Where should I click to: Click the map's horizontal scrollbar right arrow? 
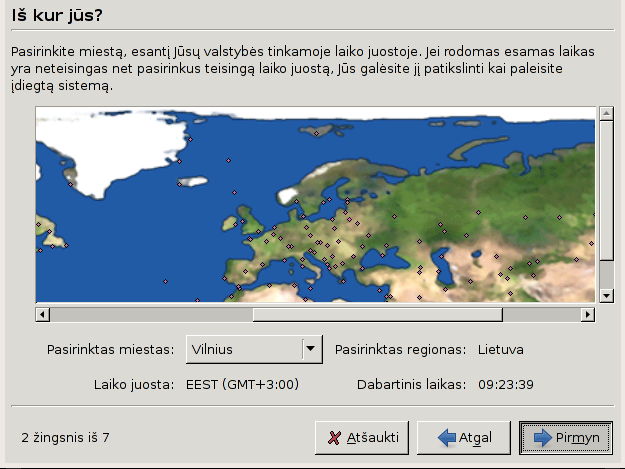pyautogui.click(x=588, y=315)
